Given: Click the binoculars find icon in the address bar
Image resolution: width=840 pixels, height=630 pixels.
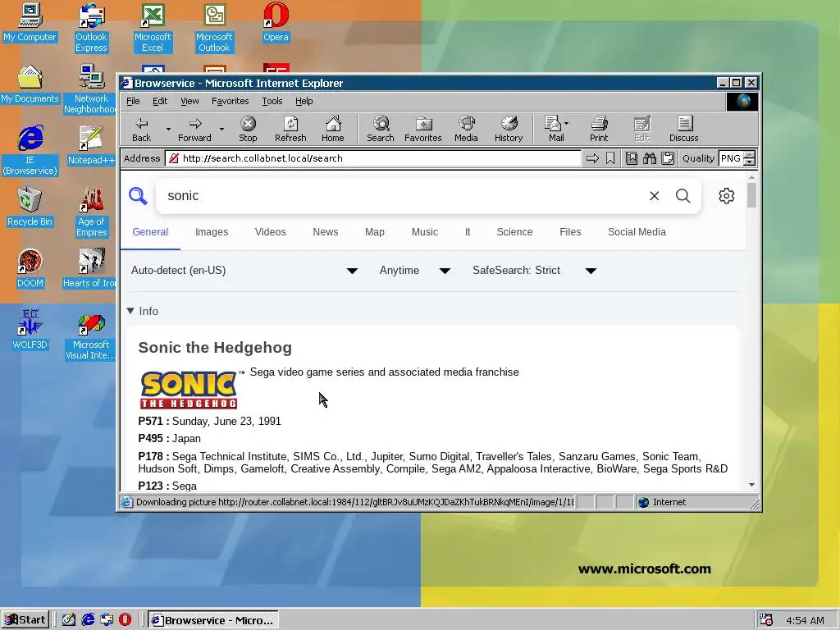Looking at the screenshot, I should click(650, 158).
